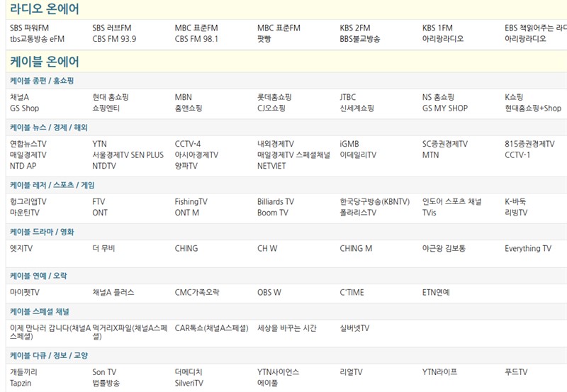Open 채널A 플러스 channel

click(x=113, y=292)
